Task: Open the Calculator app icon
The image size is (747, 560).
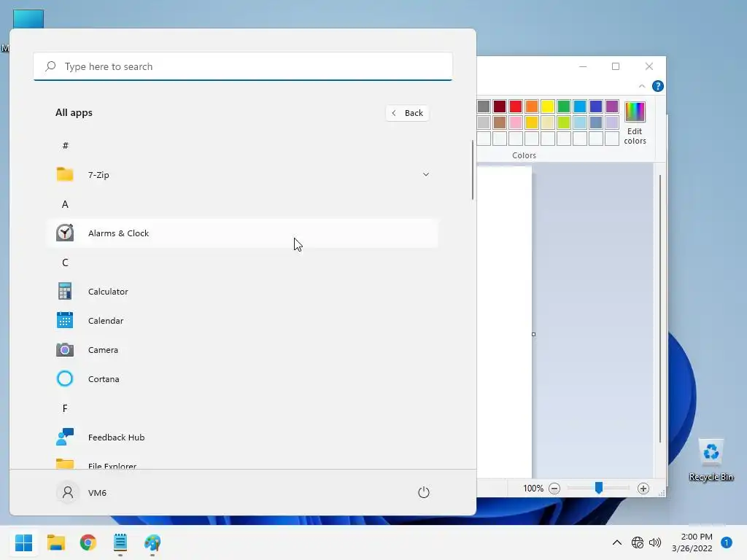Action: coord(65,291)
